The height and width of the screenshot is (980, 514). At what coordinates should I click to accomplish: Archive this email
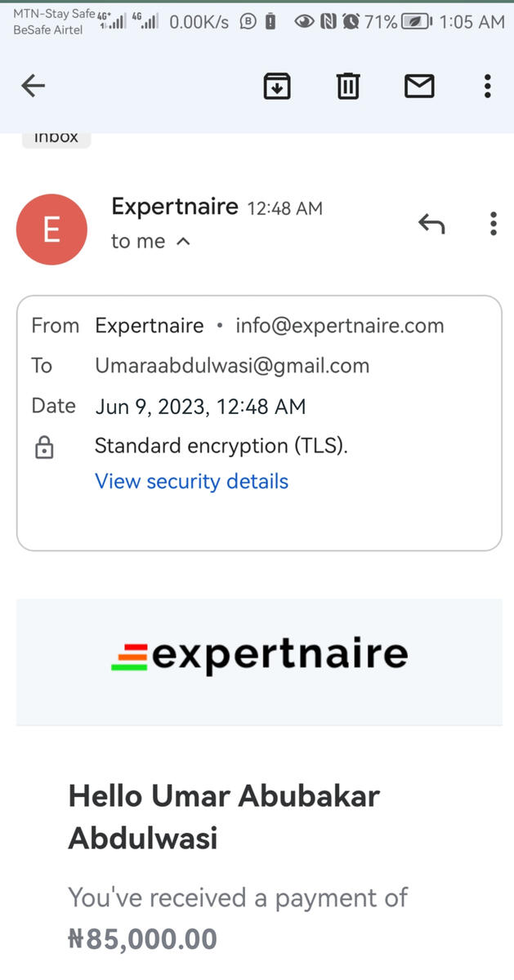pos(277,86)
